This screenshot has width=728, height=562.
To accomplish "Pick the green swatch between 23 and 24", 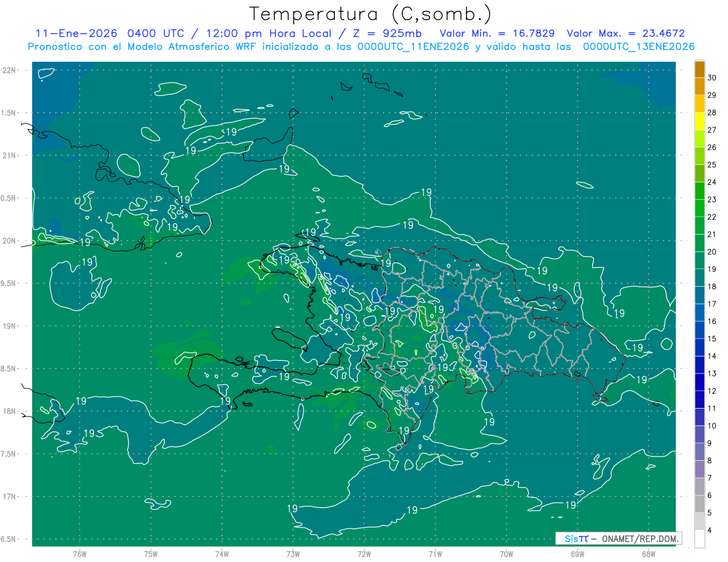I will [699, 191].
